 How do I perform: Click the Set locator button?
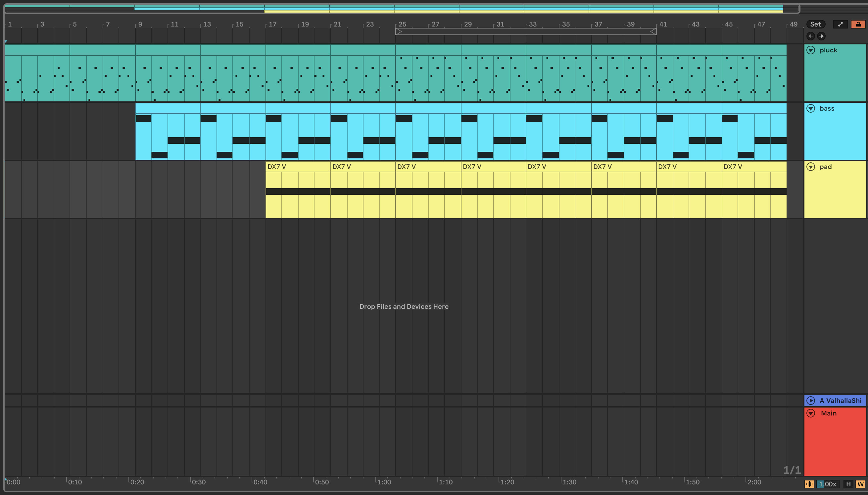(815, 24)
